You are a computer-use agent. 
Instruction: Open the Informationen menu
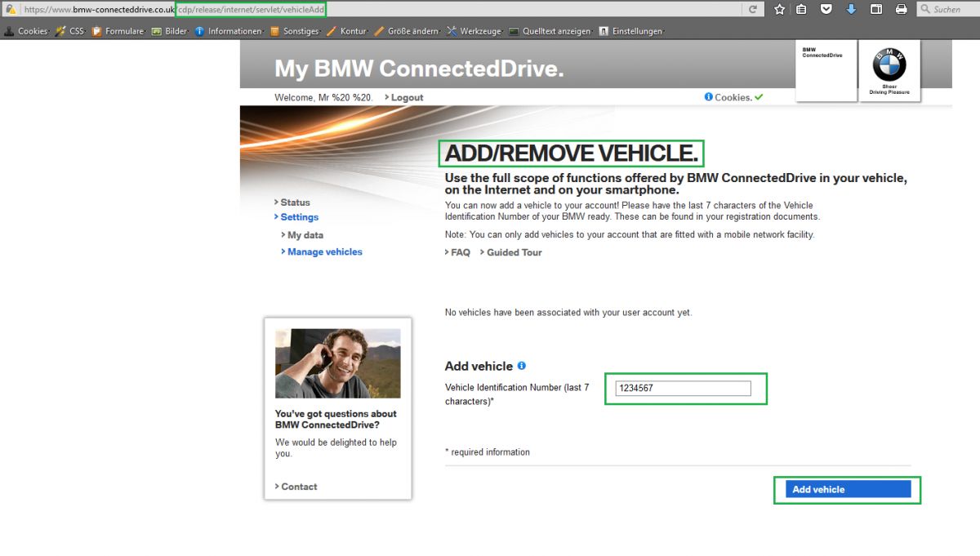229,31
